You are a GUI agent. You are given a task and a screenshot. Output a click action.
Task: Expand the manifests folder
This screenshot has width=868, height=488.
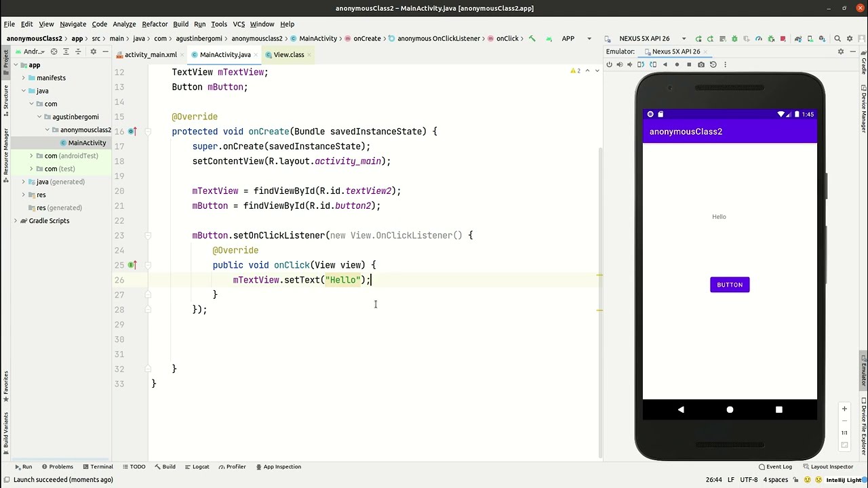coord(24,78)
